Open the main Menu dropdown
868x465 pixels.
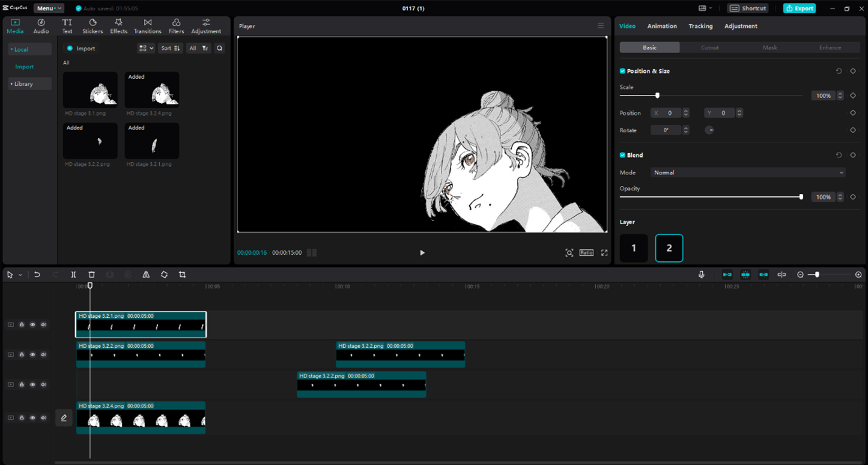pos(48,9)
